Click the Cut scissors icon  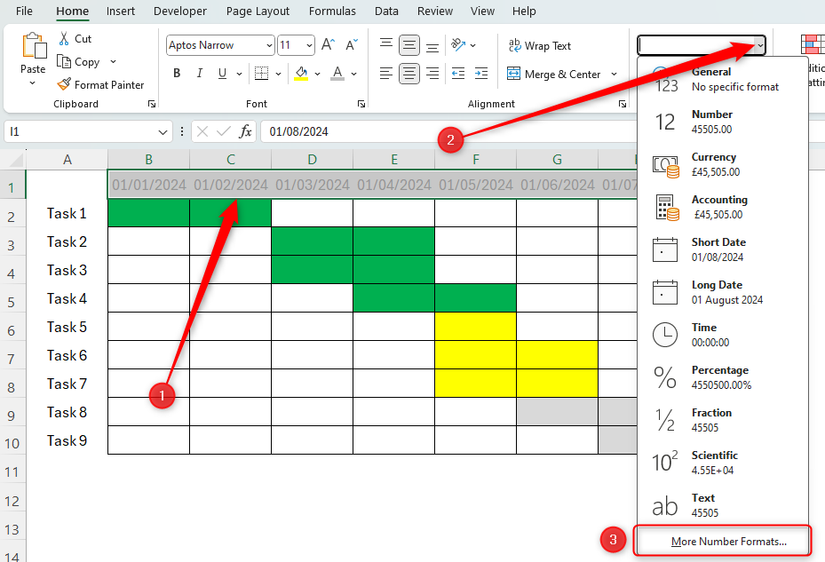(x=64, y=38)
